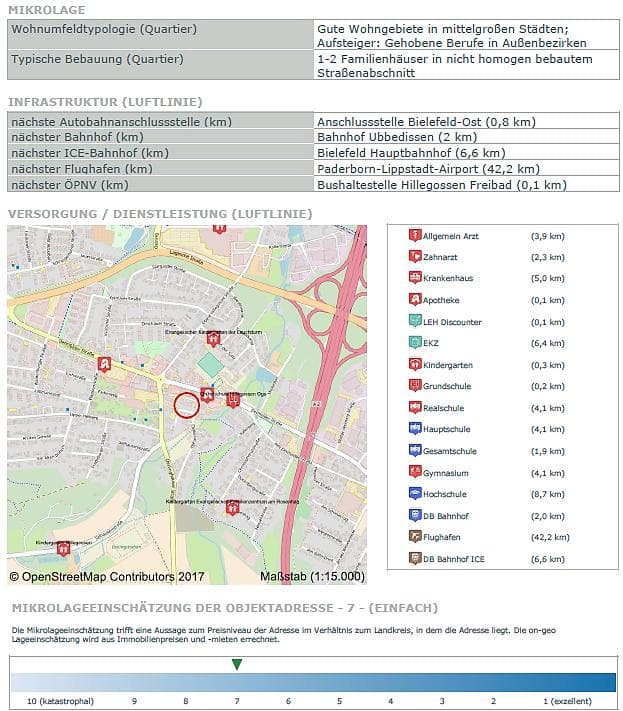Click the Hochschule distance '(8,7 km)'
The height and width of the screenshot is (711, 623).
tap(548, 494)
